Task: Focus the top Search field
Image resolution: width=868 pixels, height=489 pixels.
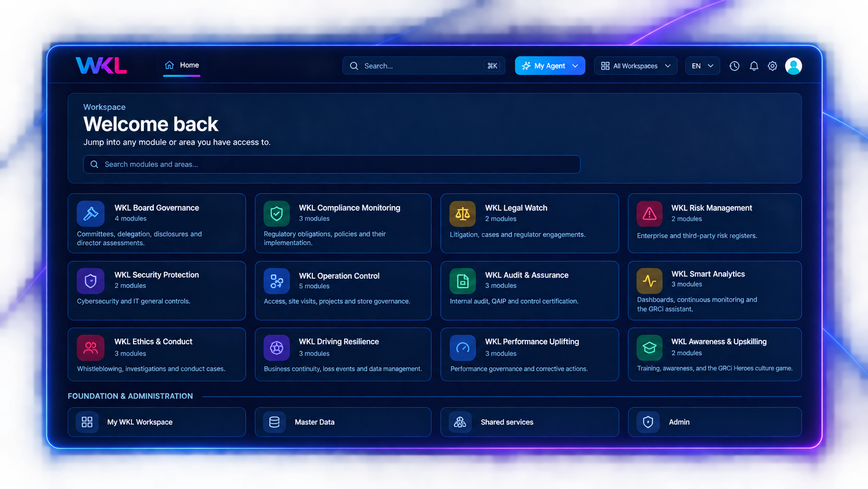Action: (424, 66)
